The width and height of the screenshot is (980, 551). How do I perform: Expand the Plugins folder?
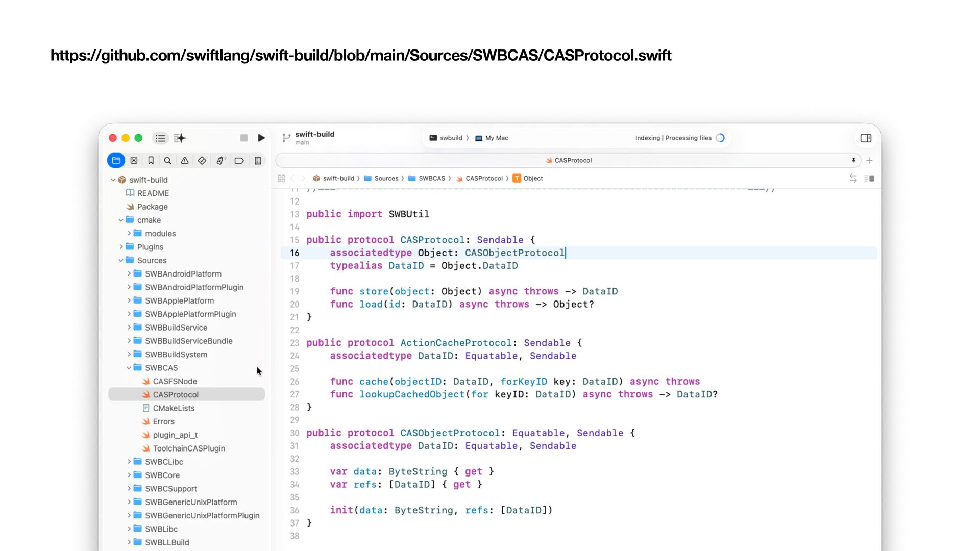click(x=121, y=247)
